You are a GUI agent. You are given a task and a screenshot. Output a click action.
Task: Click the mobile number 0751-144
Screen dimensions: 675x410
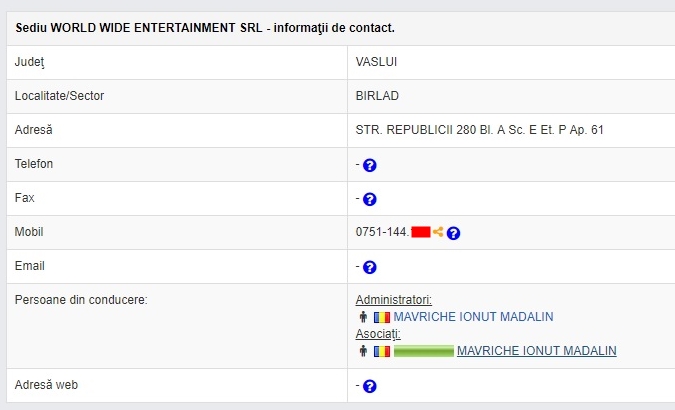point(382,232)
